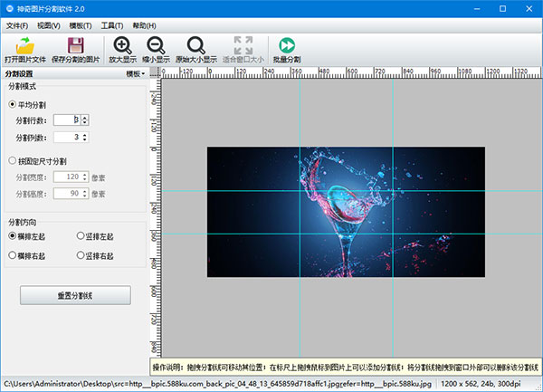Decrease the 分割列数 spinner value

tap(85, 139)
